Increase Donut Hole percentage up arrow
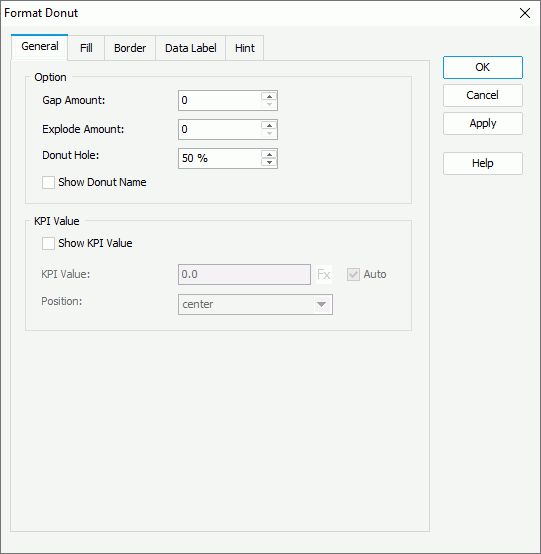The image size is (541, 554). click(x=269, y=154)
